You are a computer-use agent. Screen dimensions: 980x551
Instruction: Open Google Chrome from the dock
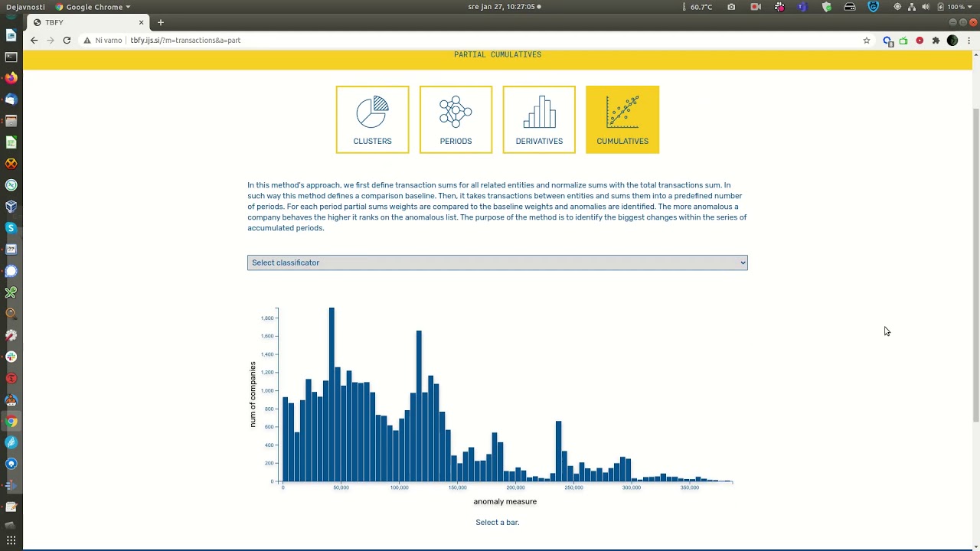(x=11, y=421)
